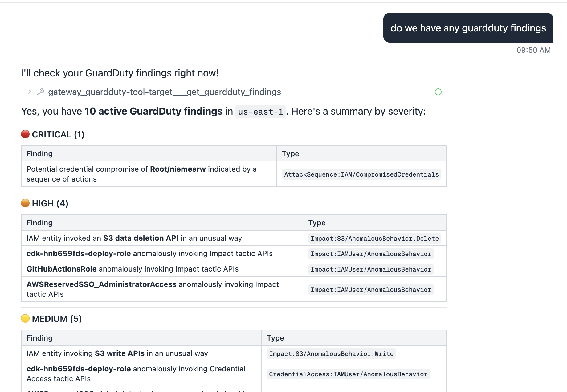Click the orange HIGH severity indicator
This screenshot has width=567, height=392.
click(x=25, y=203)
